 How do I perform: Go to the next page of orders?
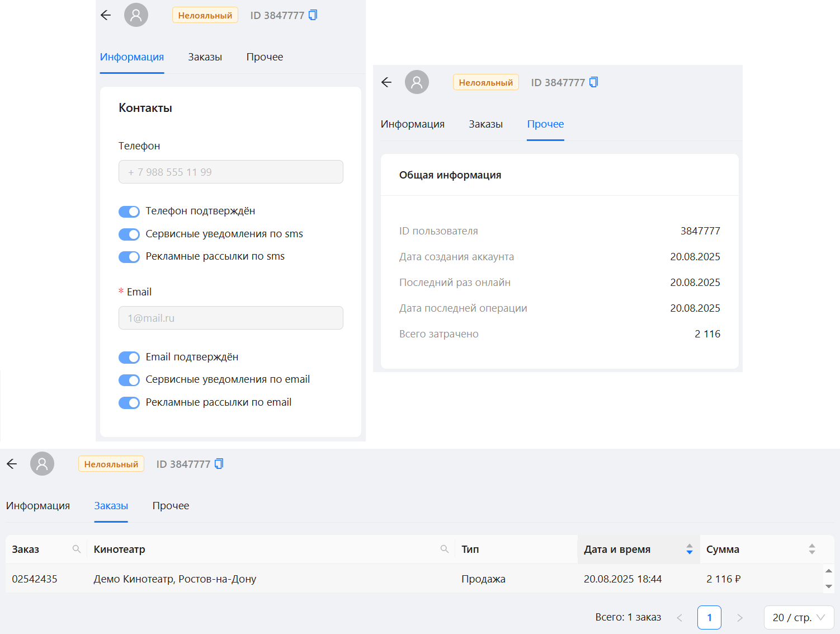point(740,618)
